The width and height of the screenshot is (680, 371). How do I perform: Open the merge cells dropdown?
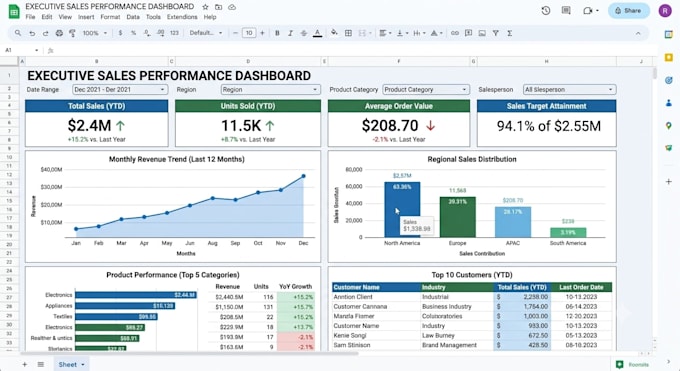[x=365, y=33]
